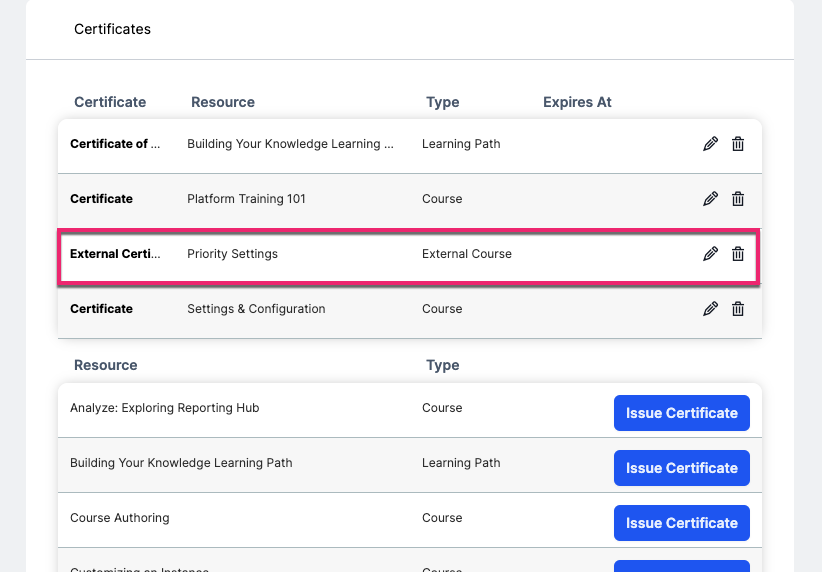Select the 'Certificate of ...' name cell
Screen dimensions: 822x572
115,144
